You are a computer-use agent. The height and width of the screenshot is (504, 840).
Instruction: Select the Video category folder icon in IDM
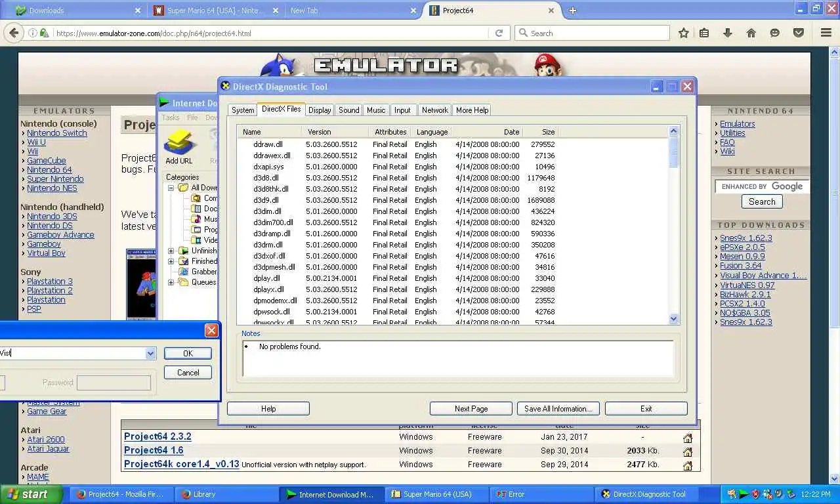[x=196, y=240]
